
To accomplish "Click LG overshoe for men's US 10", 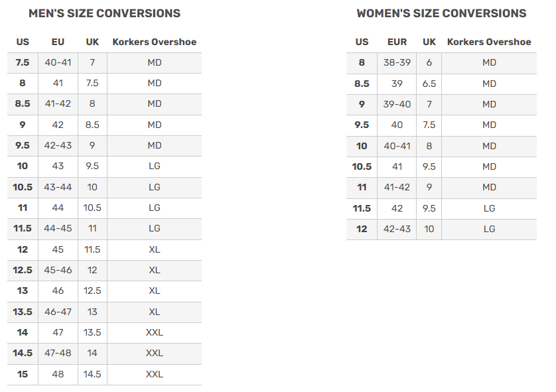I will coord(155,166).
